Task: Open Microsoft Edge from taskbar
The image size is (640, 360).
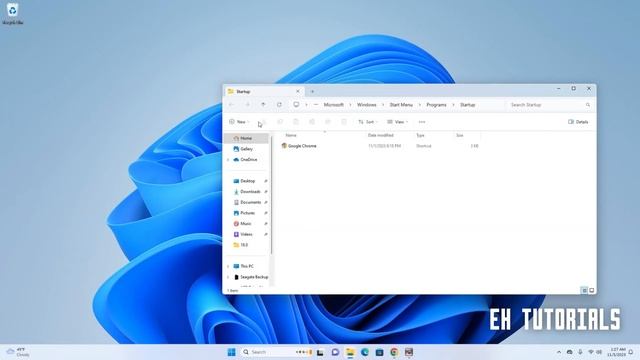Action: tap(364, 352)
